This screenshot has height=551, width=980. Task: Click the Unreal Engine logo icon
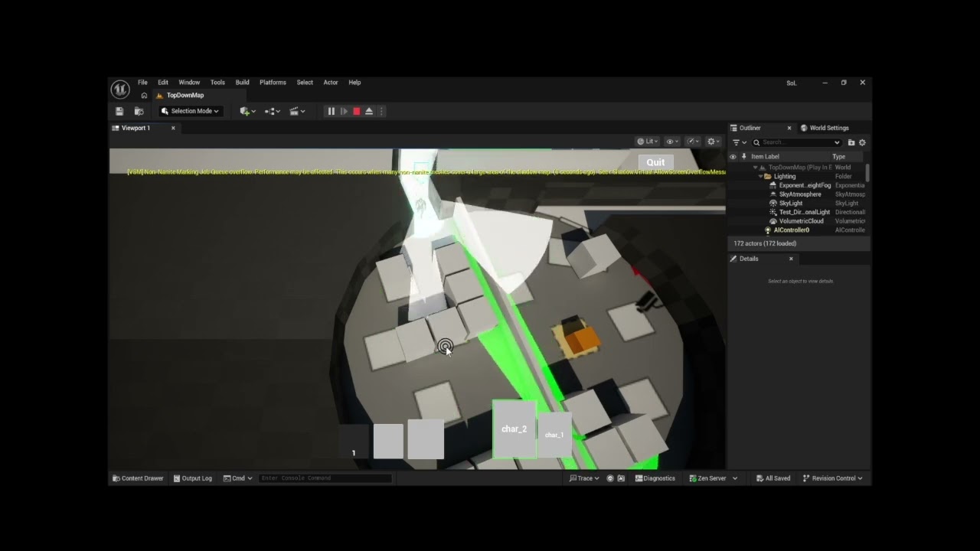[x=120, y=89]
